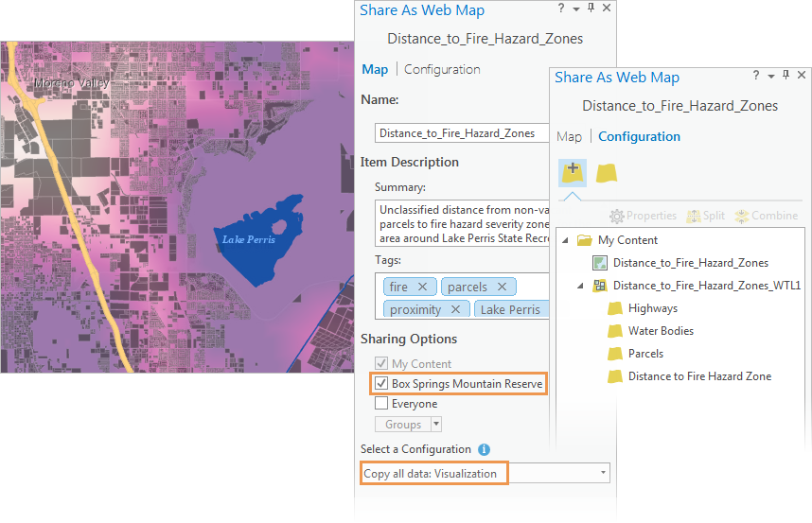Click the Highways layer icon
Screen dimensions: 812x523
(615, 308)
